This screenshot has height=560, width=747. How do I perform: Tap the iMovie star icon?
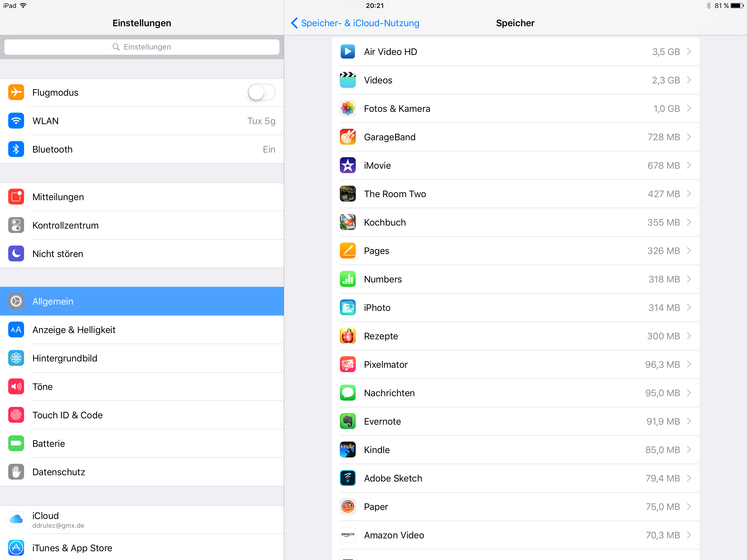click(348, 165)
